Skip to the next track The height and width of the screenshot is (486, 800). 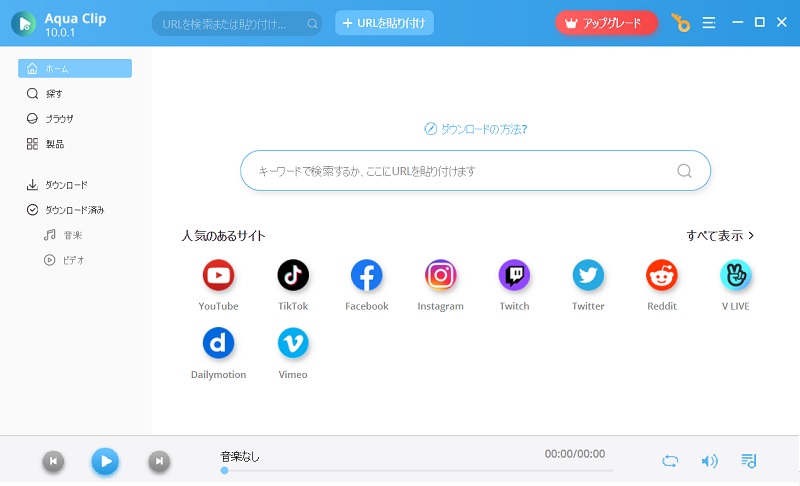159,462
